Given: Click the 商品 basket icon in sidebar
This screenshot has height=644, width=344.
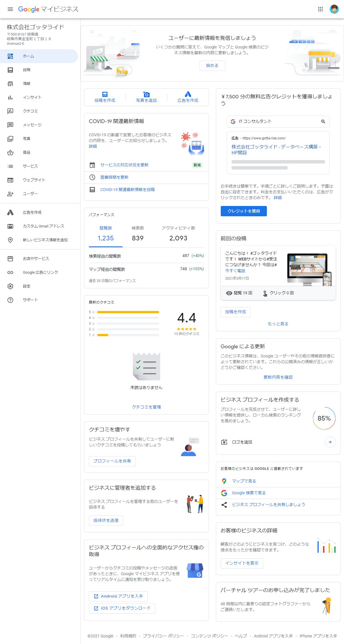Looking at the screenshot, I should (x=10, y=153).
